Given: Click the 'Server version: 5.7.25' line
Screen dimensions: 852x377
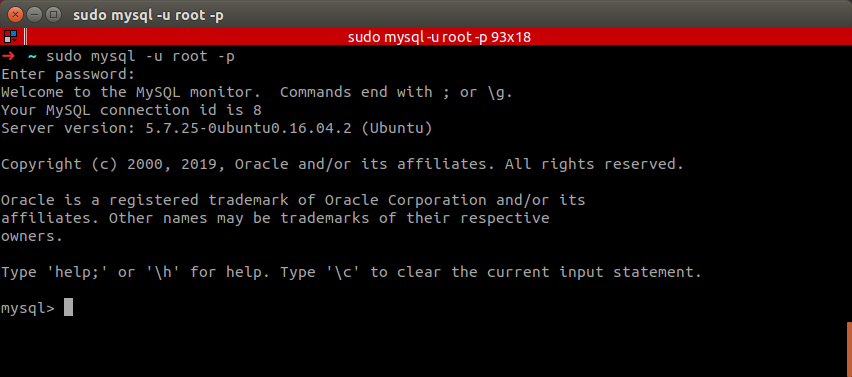Looking at the screenshot, I should tap(217, 128).
